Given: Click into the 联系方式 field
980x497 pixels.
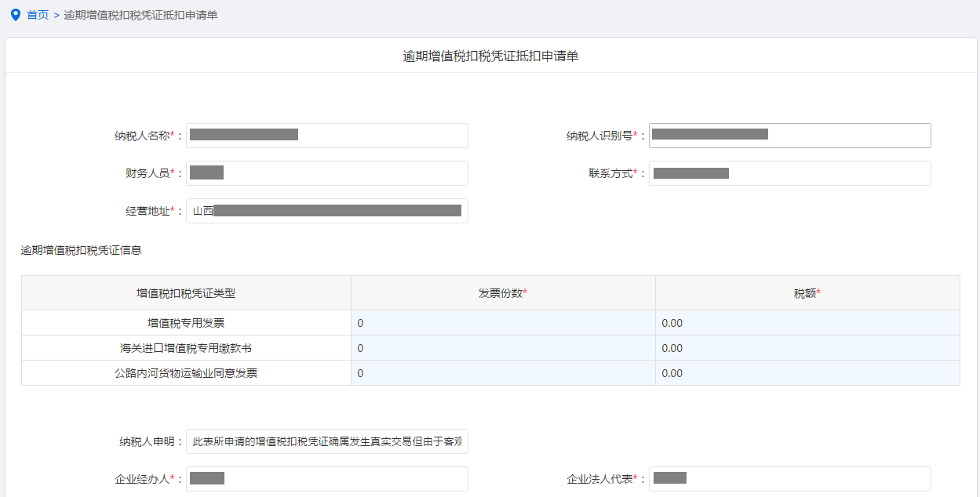Looking at the screenshot, I should coord(789,173).
